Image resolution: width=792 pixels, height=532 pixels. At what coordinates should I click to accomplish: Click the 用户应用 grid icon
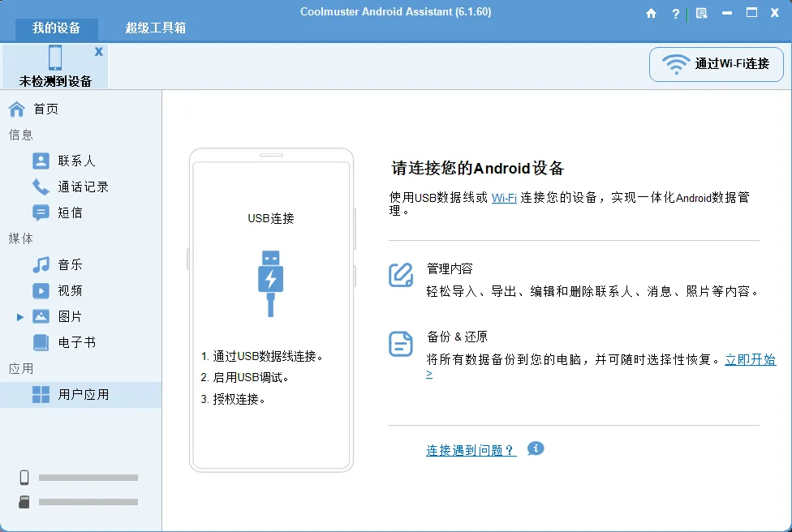click(41, 395)
